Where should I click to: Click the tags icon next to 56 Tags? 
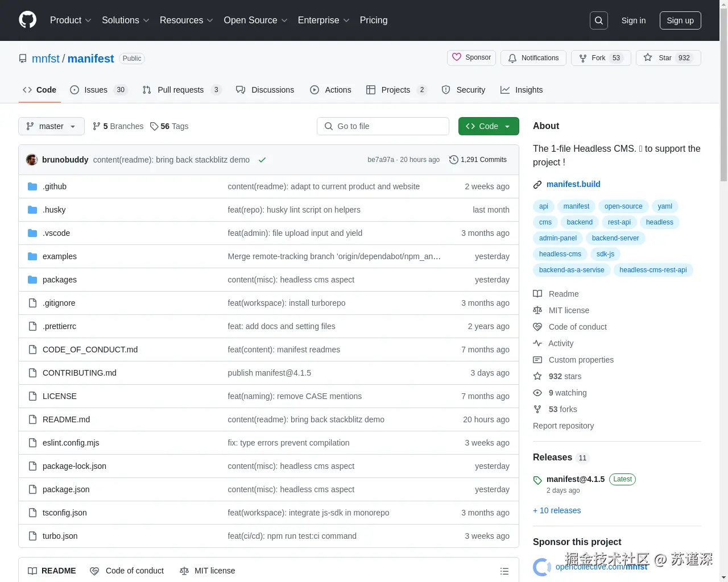(x=154, y=126)
